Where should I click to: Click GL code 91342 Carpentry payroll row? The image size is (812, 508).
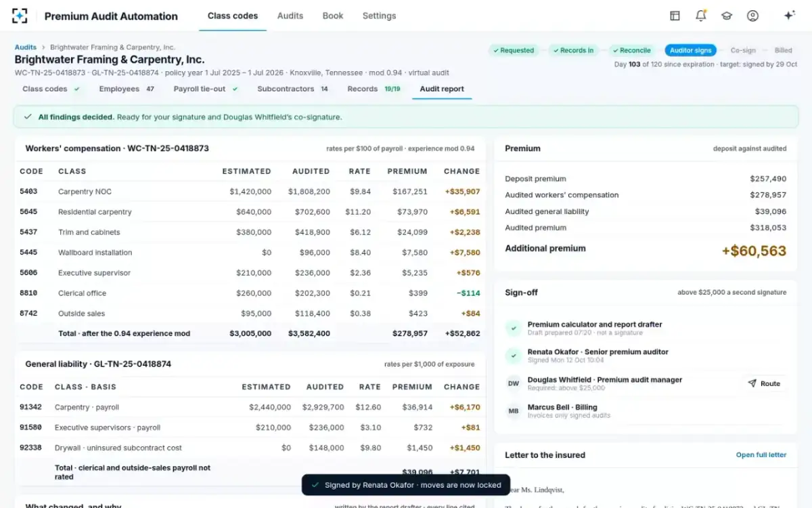(x=250, y=408)
